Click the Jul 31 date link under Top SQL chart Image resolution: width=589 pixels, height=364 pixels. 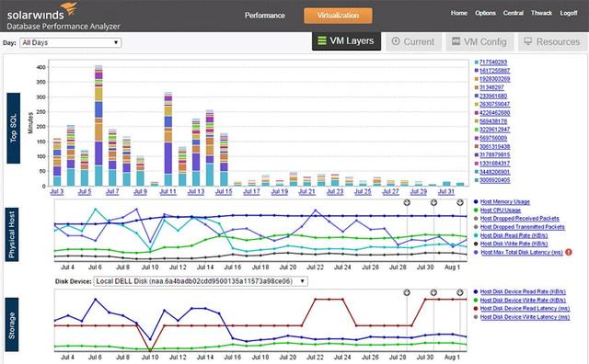(x=445, y=192)
